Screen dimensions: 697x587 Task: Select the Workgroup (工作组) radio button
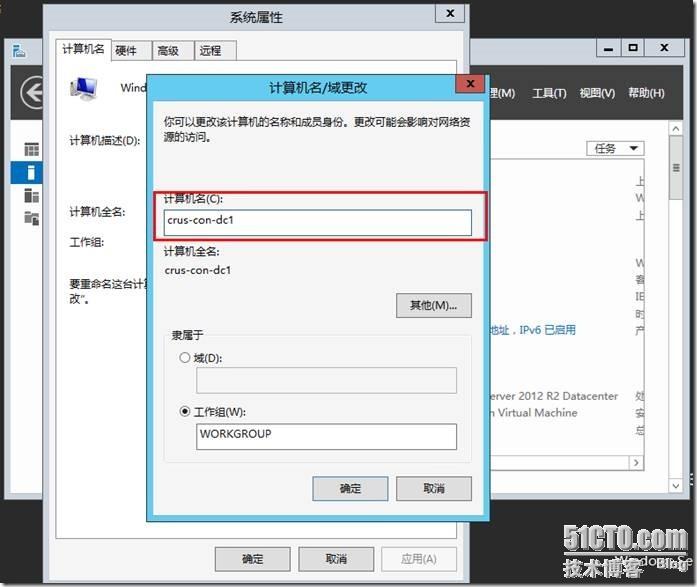184,411
